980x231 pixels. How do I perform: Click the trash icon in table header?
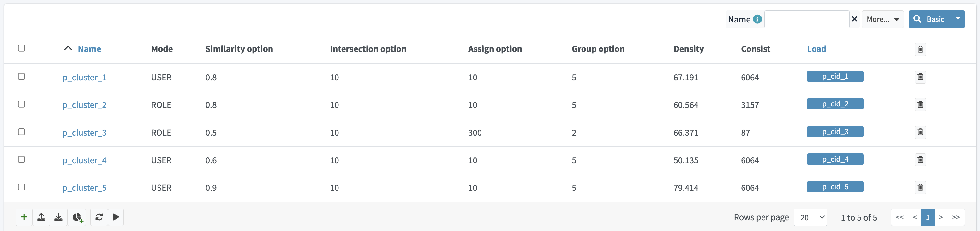920,49
